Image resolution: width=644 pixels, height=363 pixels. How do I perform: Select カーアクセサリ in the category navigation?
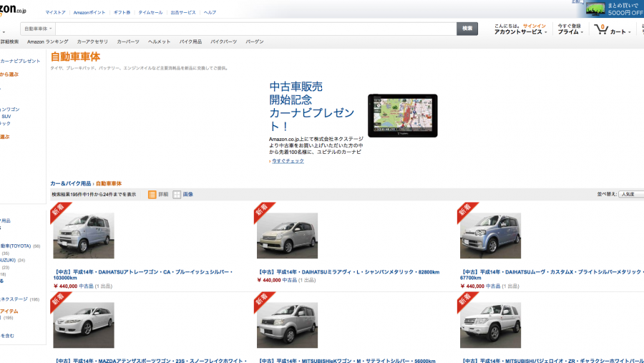tap(92, 42)
